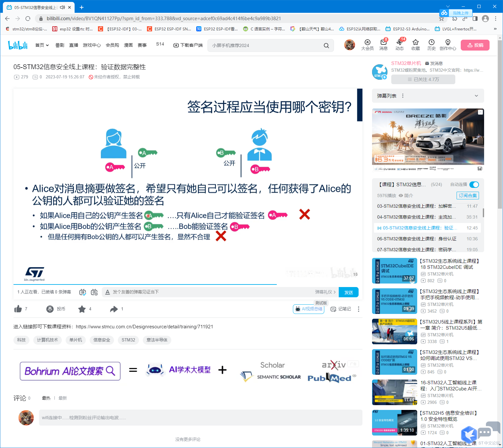Open the 赛事 nav item
Viewport: 503px width, 448px height.
[142, 45]
